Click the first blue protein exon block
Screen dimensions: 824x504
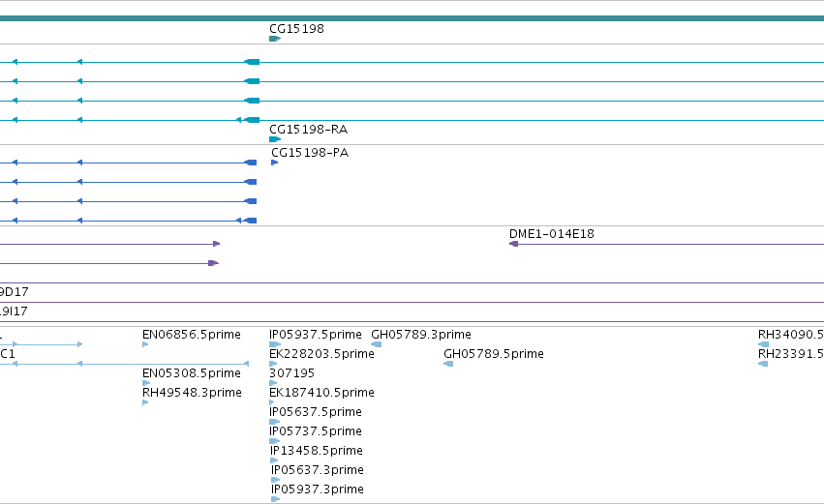click(x=251, y=163)
